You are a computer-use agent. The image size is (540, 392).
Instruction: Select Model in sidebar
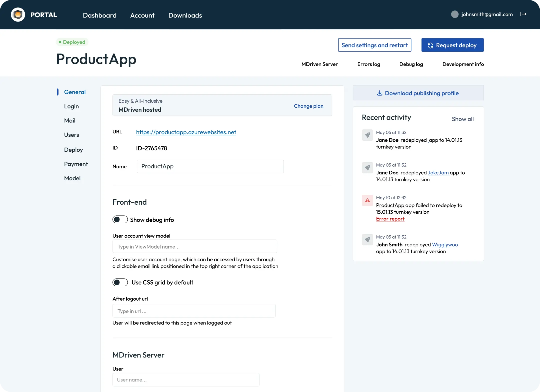coord(72,178)
